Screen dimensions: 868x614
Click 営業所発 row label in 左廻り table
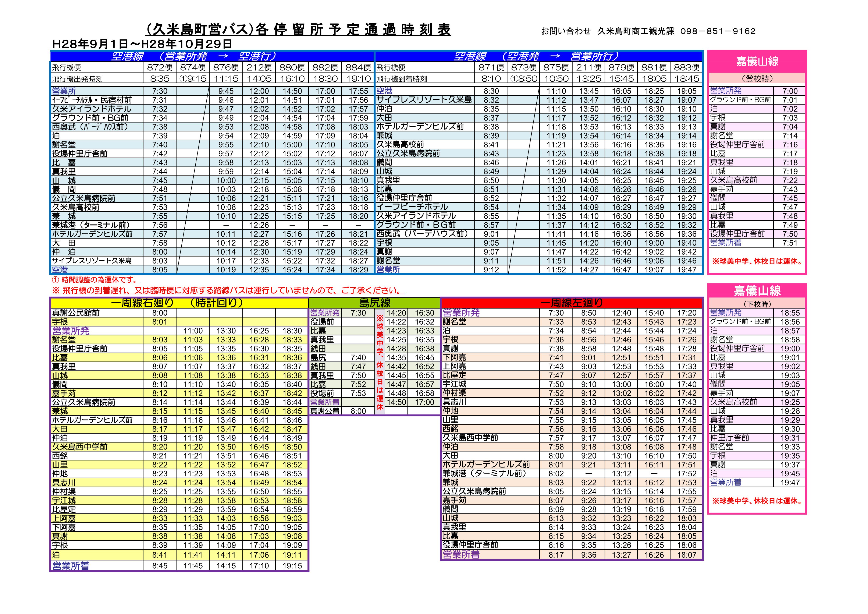pos(461,313)
